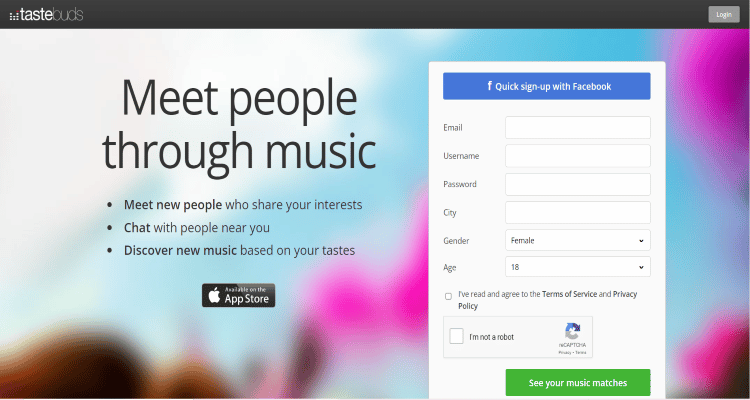Click the reCAPTCHA Terms link
Viewport: 750px width, 400px height.
pyautogui.click(x=581, y=353)
